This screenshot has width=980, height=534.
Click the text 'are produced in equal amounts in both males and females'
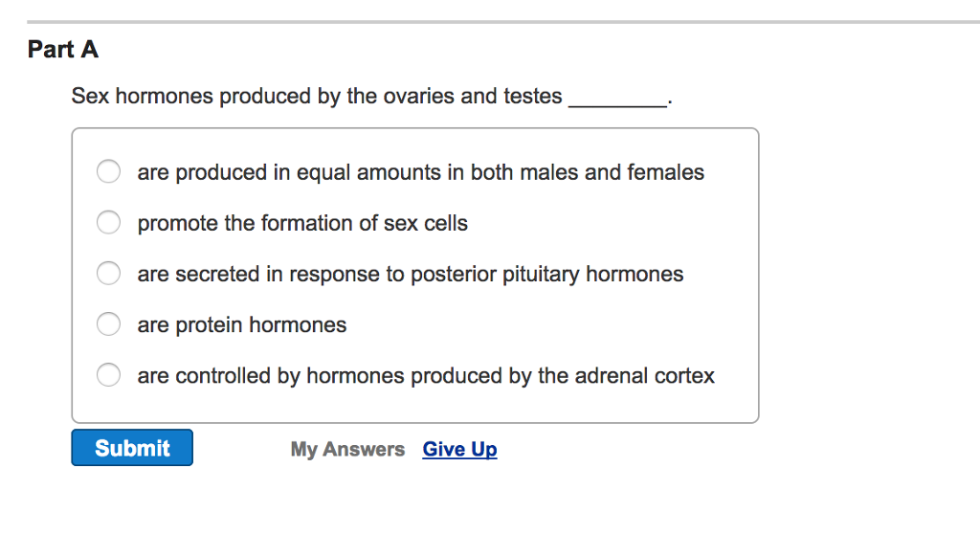coord(421,172)
